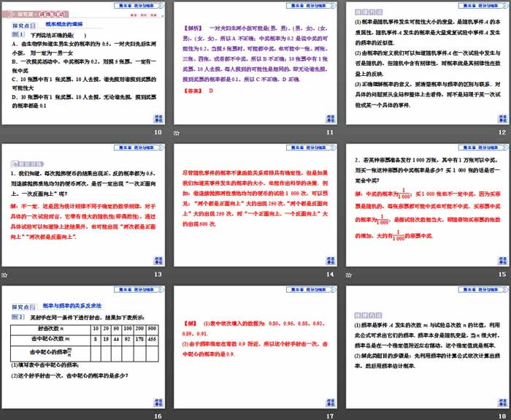This screenshot has width=511, height=420.
Task: Click the blue navigation icon in slide 13 corner
Action: tap(158, 261)
